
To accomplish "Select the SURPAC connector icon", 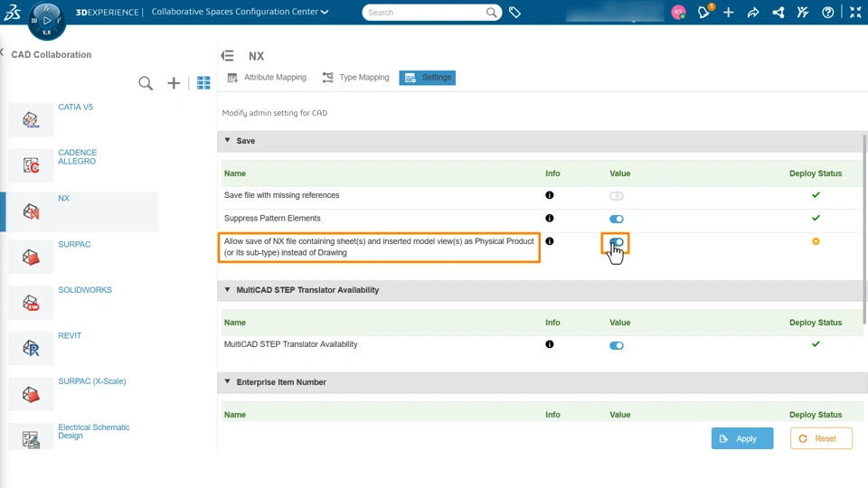I will click(x=31, y=257).
